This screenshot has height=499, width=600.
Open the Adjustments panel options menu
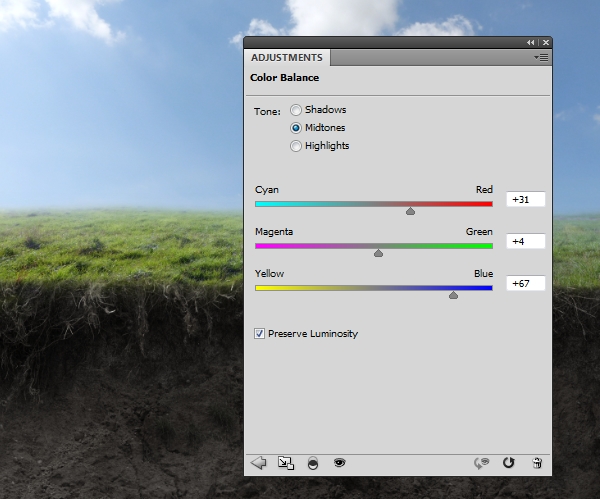pos(541,58)
